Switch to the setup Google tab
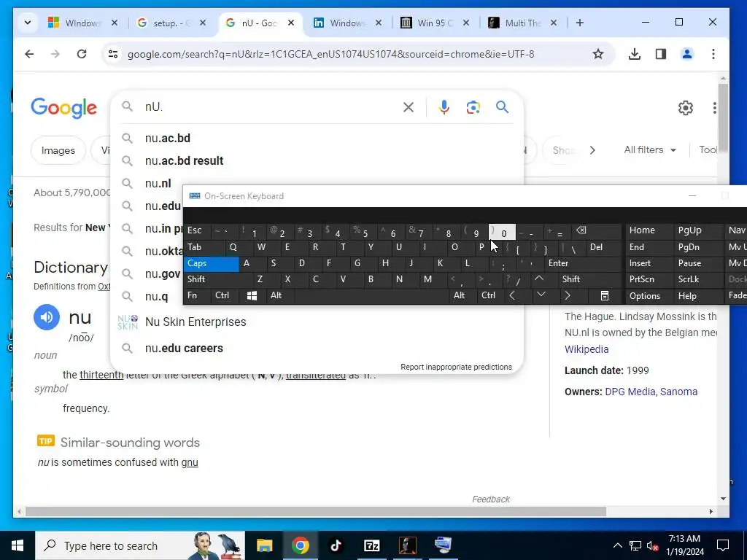747x560 pixels. point(171,23)
